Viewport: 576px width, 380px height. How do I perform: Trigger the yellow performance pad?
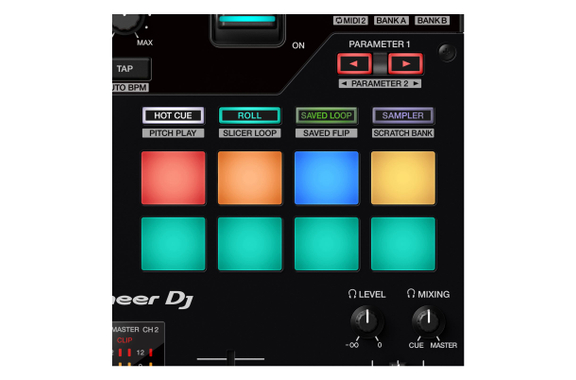403,178
